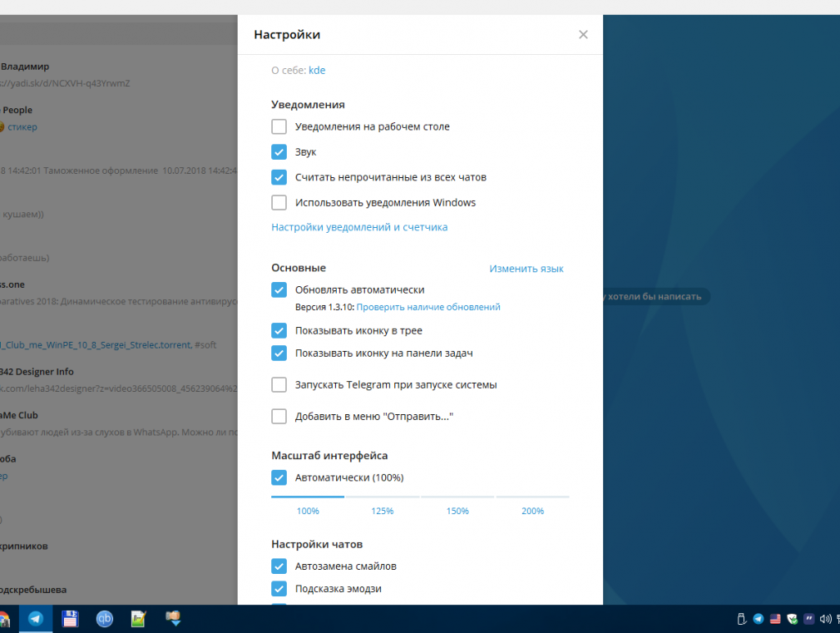The width and height of the screenshot is (840, 633).
Task: Open the Me Club chat about WhatsApp
Action: pyautogui.click(x=118, y=423)
